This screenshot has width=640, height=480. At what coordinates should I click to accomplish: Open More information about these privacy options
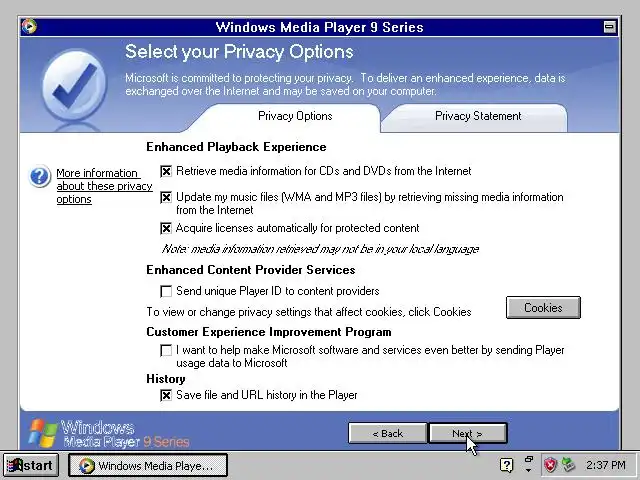(x=104, y=186)
